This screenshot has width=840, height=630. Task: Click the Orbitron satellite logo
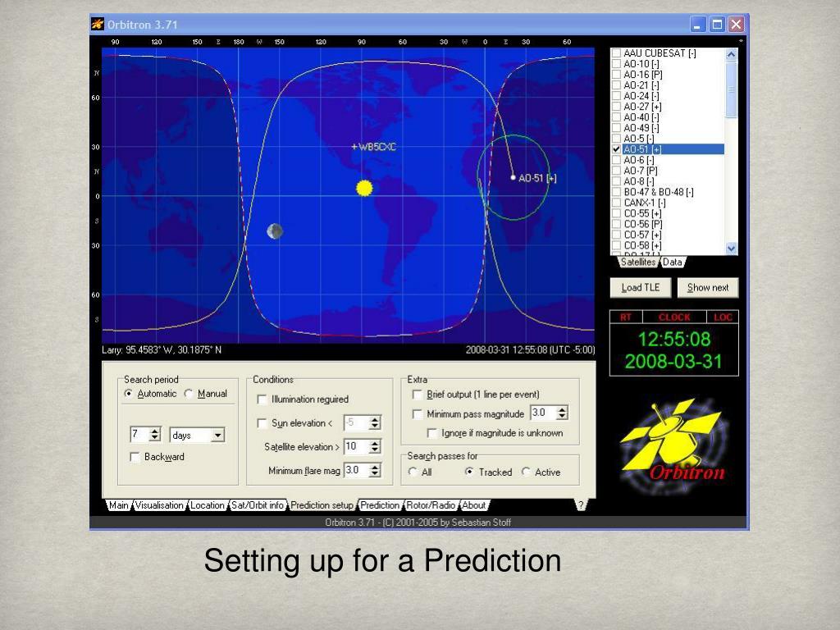click(674, 444)
